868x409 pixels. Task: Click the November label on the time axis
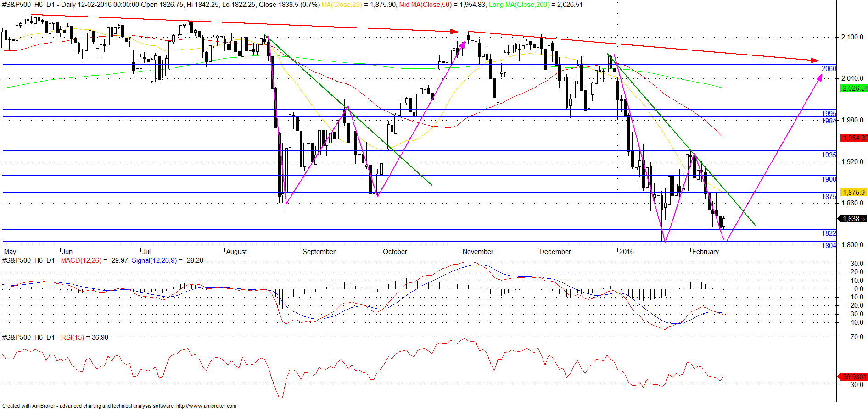(478, 252)
